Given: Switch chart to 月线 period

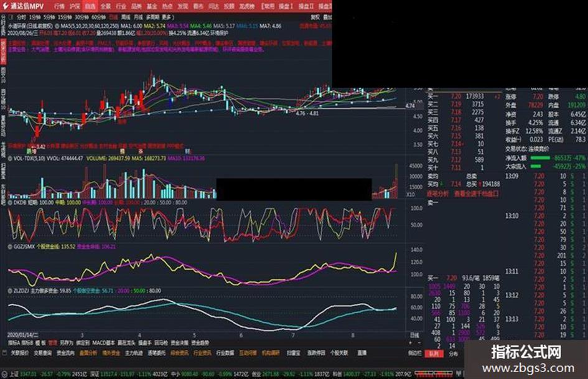Looking at the screenshot, I should click(138, 17).
